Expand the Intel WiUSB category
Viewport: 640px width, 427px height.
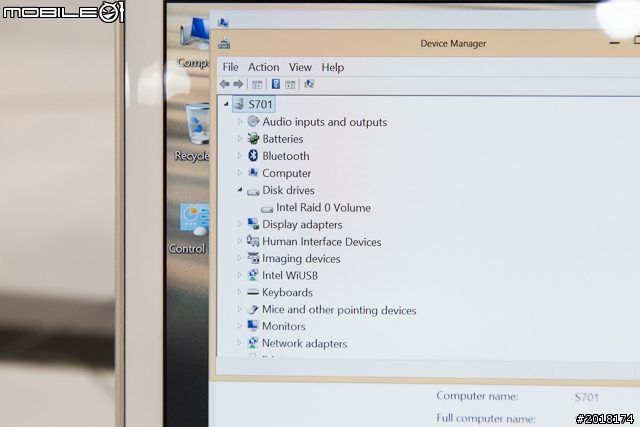pos(240,275)
